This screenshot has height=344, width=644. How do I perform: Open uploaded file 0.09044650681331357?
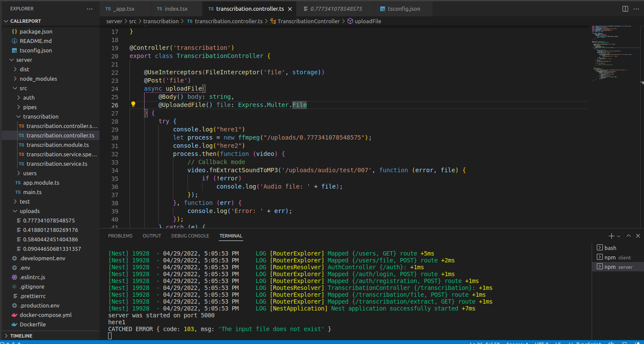pos(51,249)
